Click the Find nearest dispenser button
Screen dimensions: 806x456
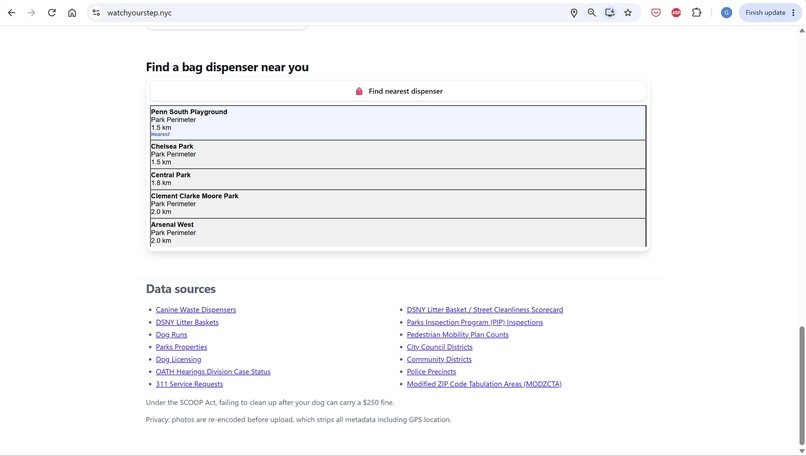pos(398,91)
